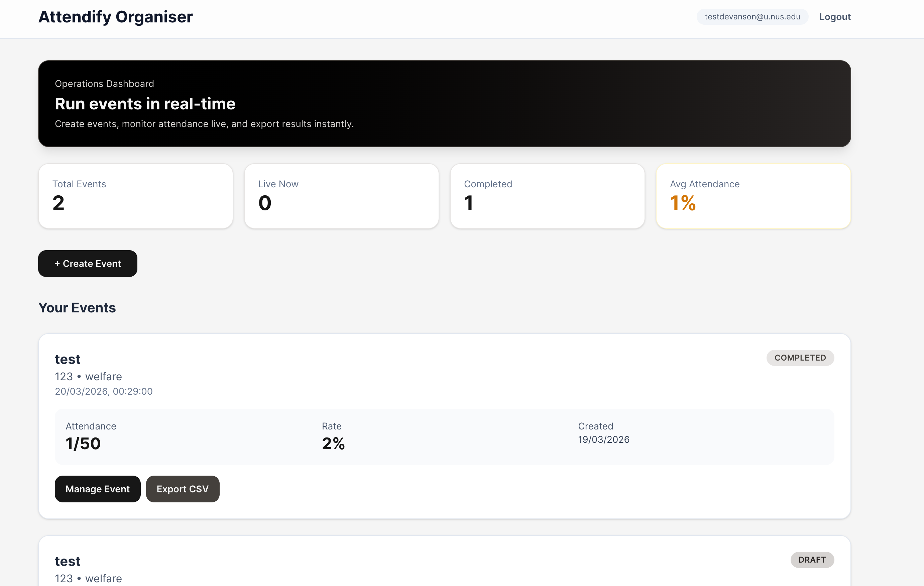Click the Created date 19/03/2026
This screenshot has width=924, height=586.
(x=603, y=439)
